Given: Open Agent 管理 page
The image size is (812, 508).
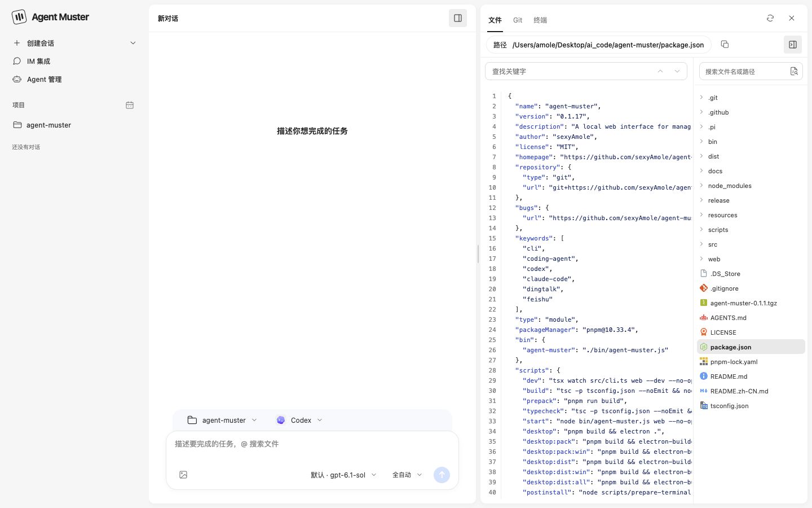Looking at the screenshot, I should [74, 79].
